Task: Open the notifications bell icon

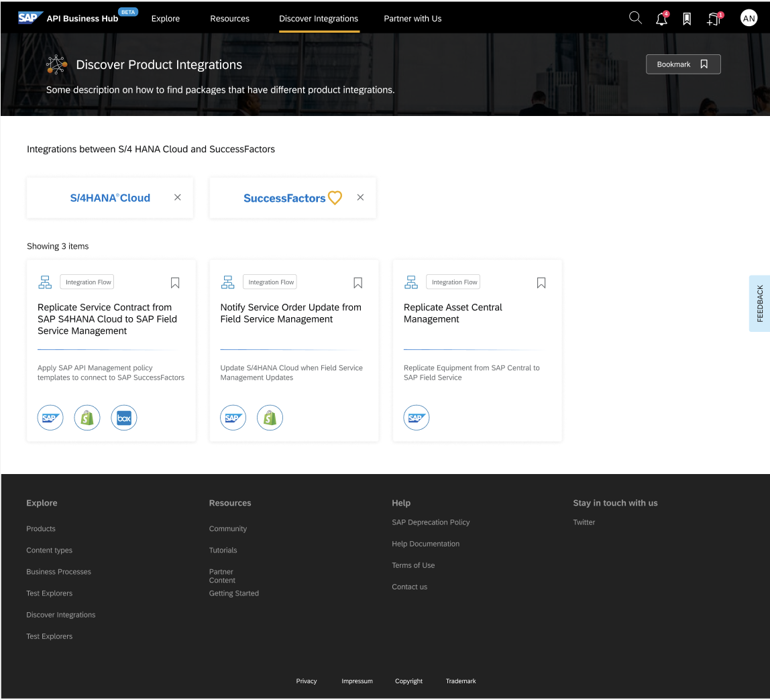Action: tap(661, 19)
